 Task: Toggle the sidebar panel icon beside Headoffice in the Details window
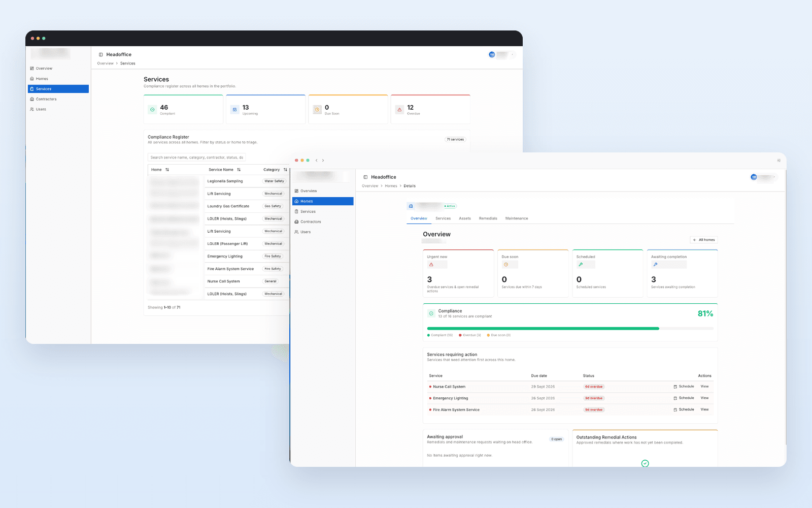point(365,177)
